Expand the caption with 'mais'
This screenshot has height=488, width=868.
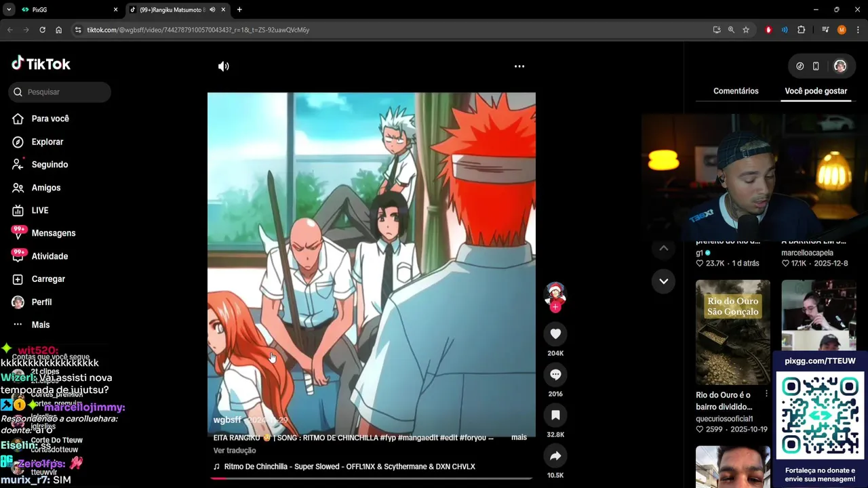[519, 438]
